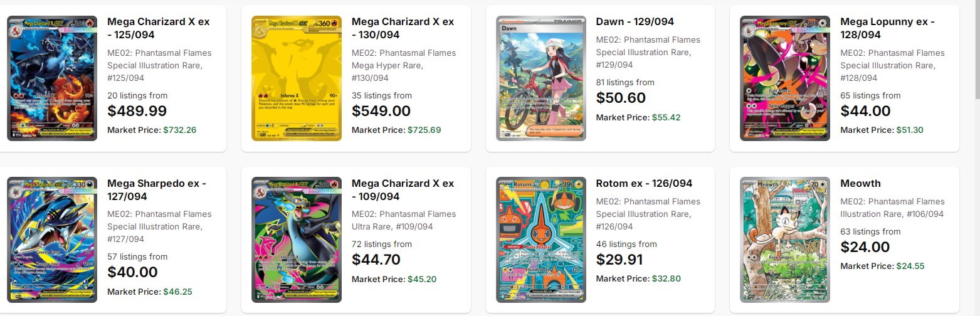Click the "Rotom ex - 126/094" product title
Viewport: 980px width, 316px height.
(x=644, y=184)
